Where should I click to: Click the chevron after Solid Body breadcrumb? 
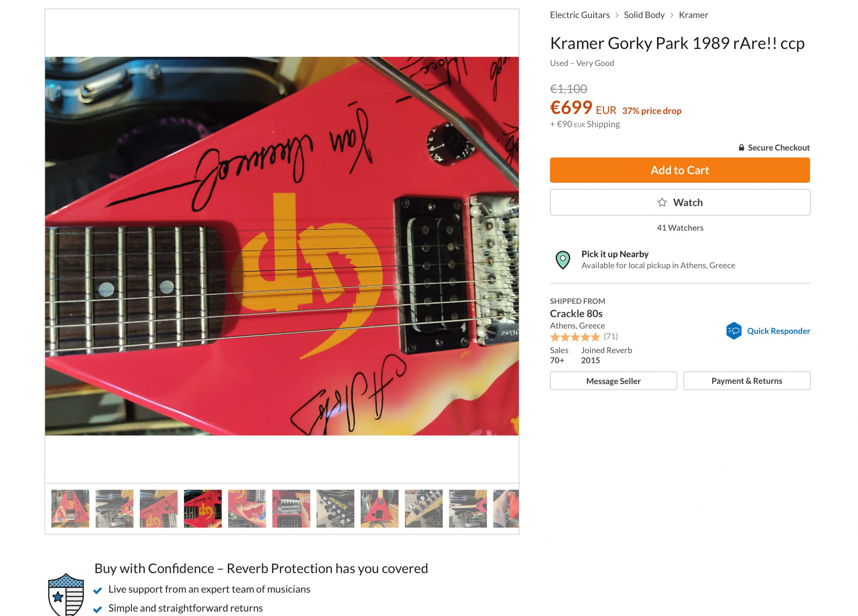point(672,15)
